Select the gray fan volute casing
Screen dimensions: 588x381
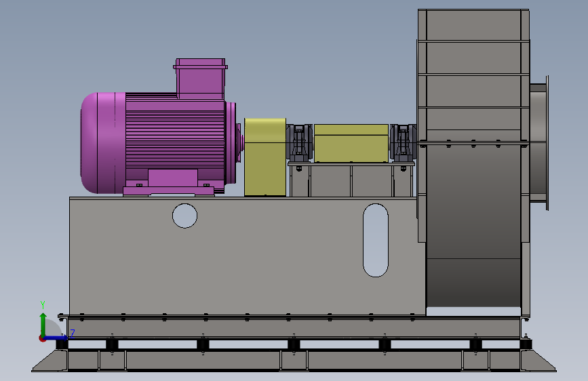[473, 161]
